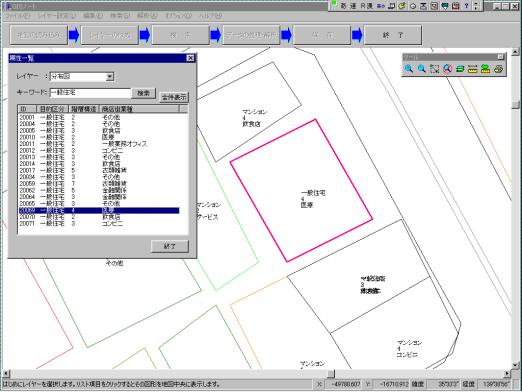Viewport: 522px width, 392px height.
Task: Select the zoom in magnifier tool
Action: pos(409,69)
